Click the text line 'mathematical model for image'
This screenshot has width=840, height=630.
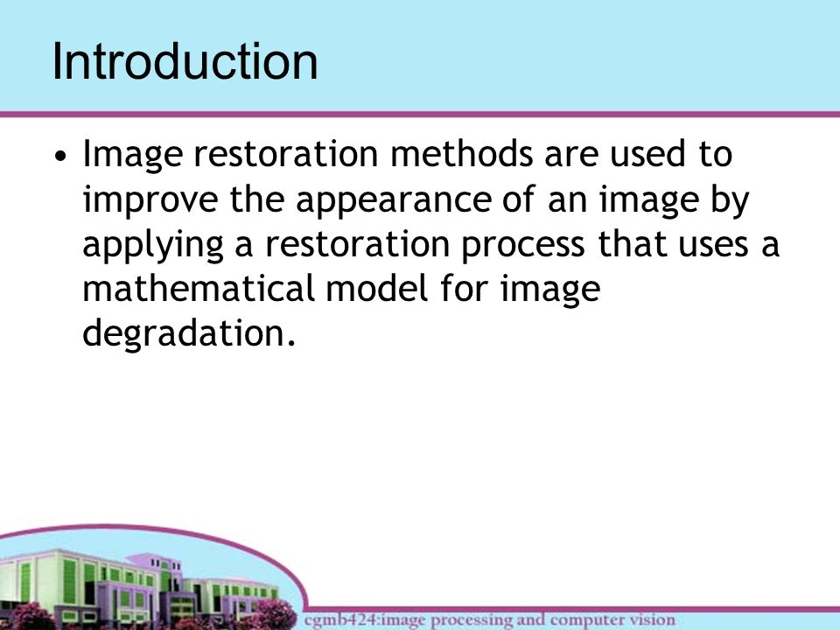pyautogui.click(x=341, y=290)
